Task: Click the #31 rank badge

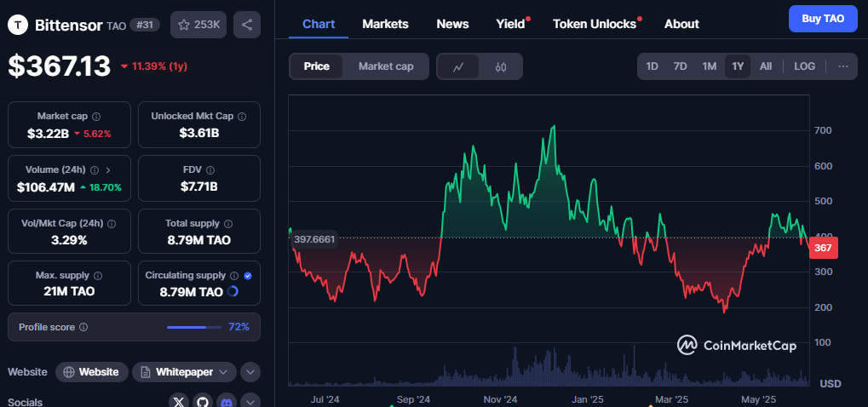Action: coord(145,25)
